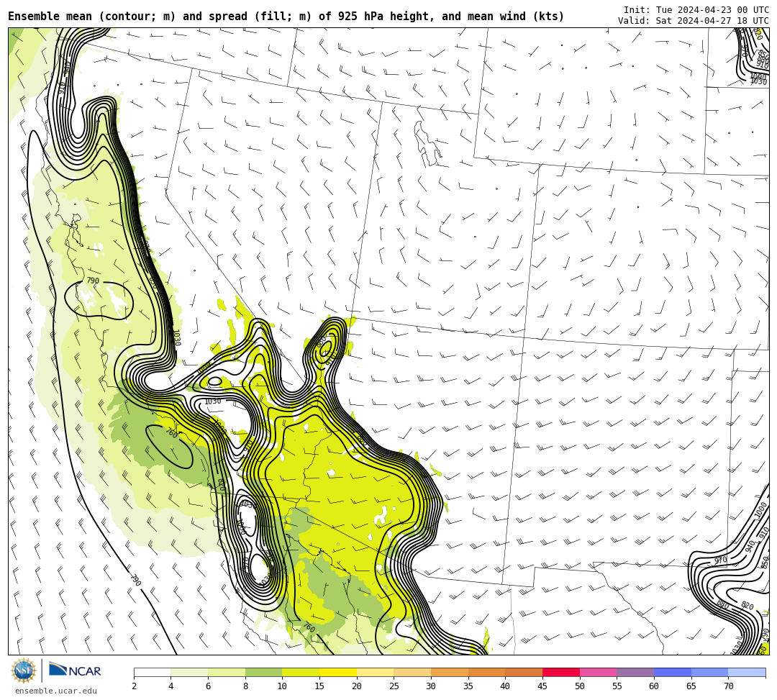Click the light blue 65–70 colorbar swatch

[709, 672]
